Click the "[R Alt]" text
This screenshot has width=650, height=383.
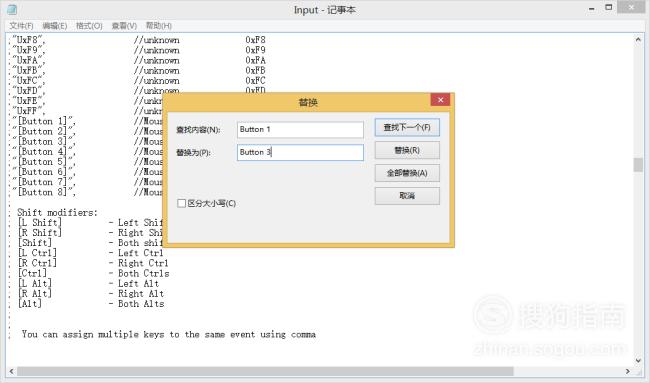point(35,293)
